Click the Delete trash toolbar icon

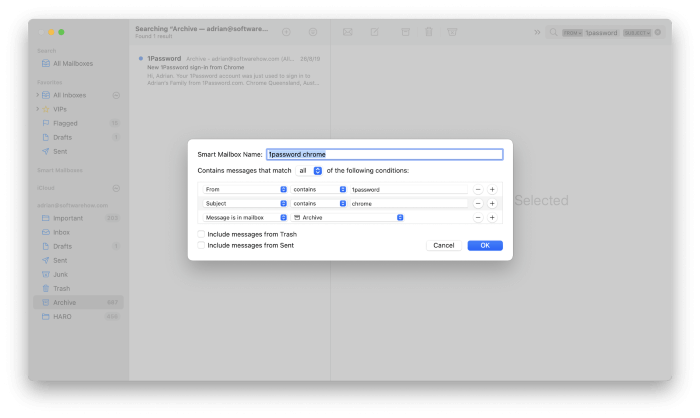[x=429, y=32]
